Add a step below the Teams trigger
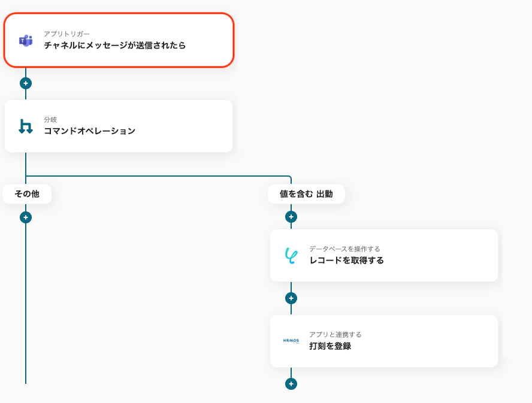Viewport: 532px width, 403px height. 26,83
